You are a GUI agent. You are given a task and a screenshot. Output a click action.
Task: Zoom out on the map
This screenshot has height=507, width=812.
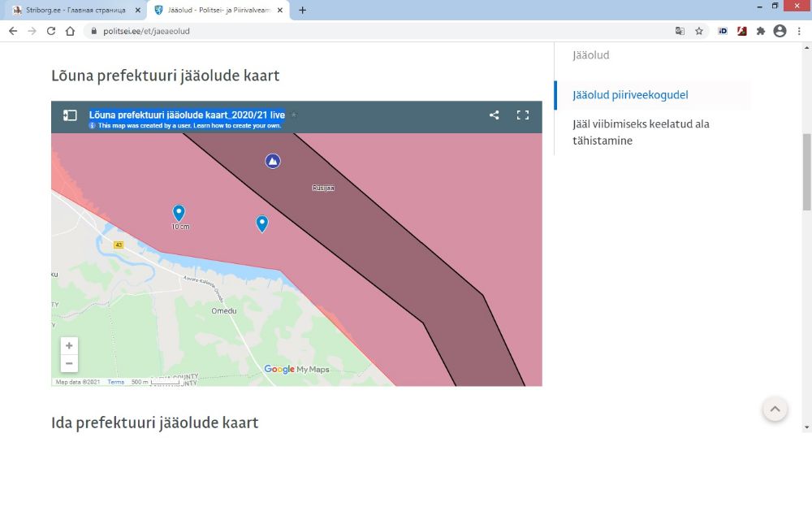[x=69, y=363]
